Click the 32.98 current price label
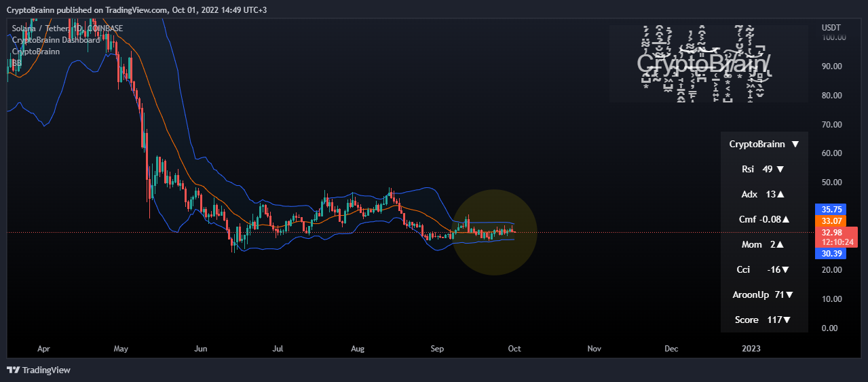Image resolution: width=868 pixels, height=382 pixels. pyautogui.click(x=832, y=232)
